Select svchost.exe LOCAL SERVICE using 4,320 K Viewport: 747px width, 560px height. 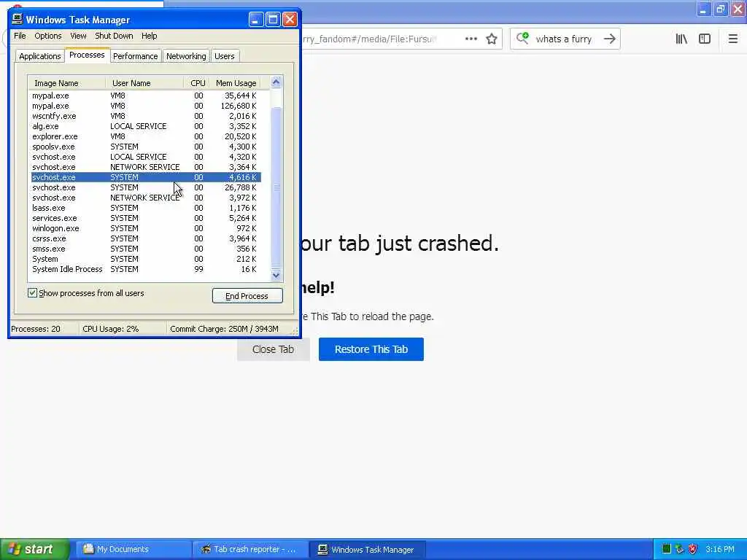tap(145, 157)
